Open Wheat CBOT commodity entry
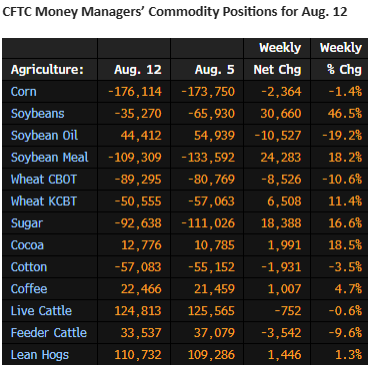The height and width of the screenshot is (368, 371). pos(44,179)
